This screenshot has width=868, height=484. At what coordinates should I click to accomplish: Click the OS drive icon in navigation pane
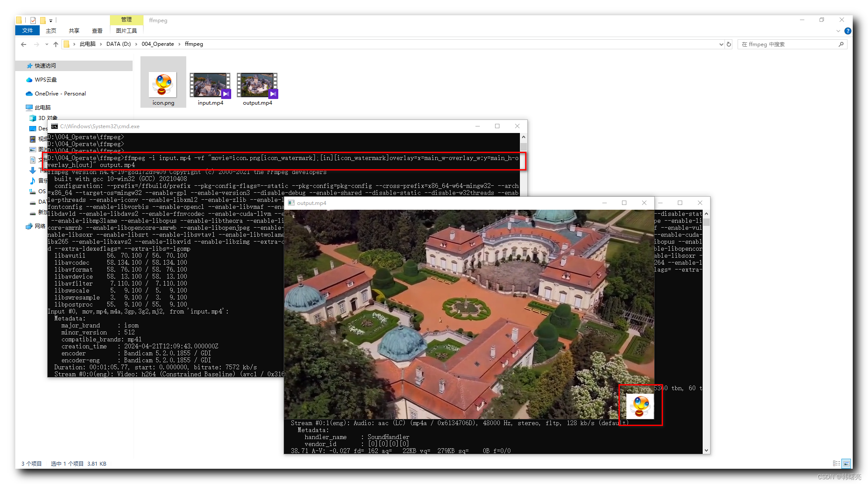[x=33, y=191]
